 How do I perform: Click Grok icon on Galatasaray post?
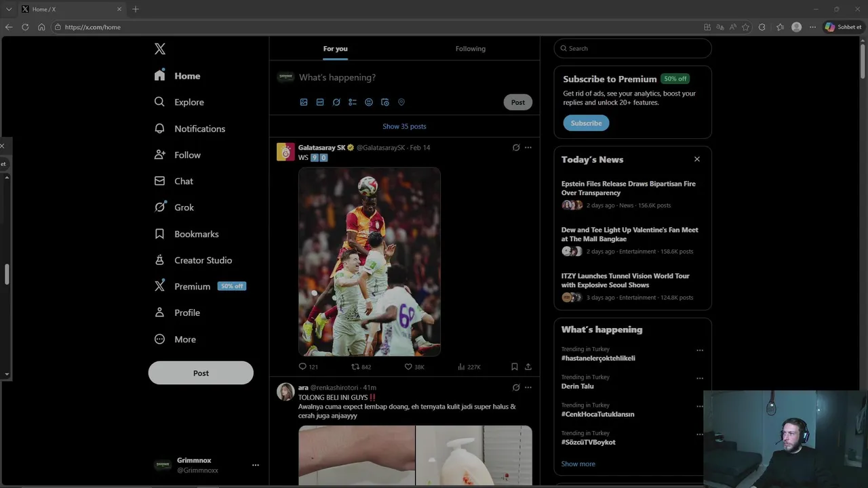pos(516,148)
